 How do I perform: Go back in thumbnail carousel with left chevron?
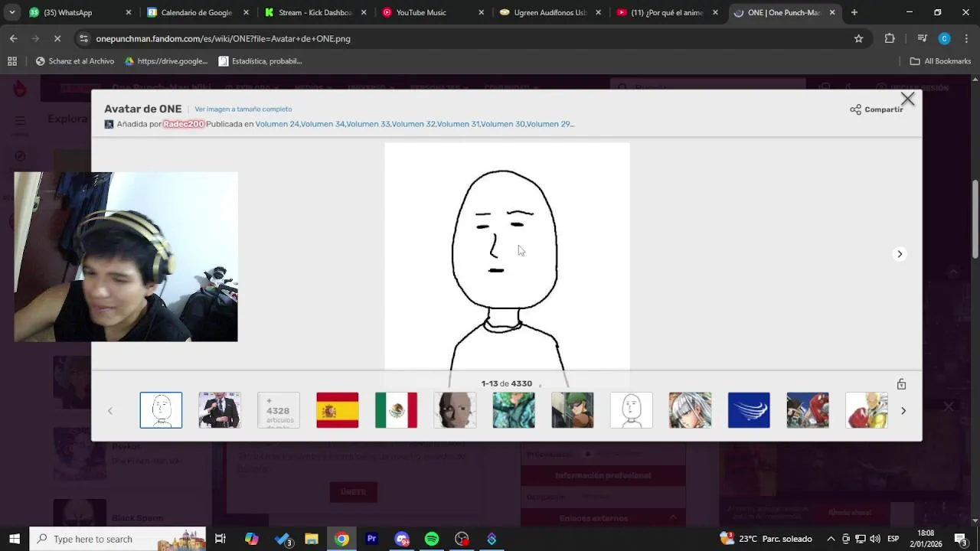110,411
